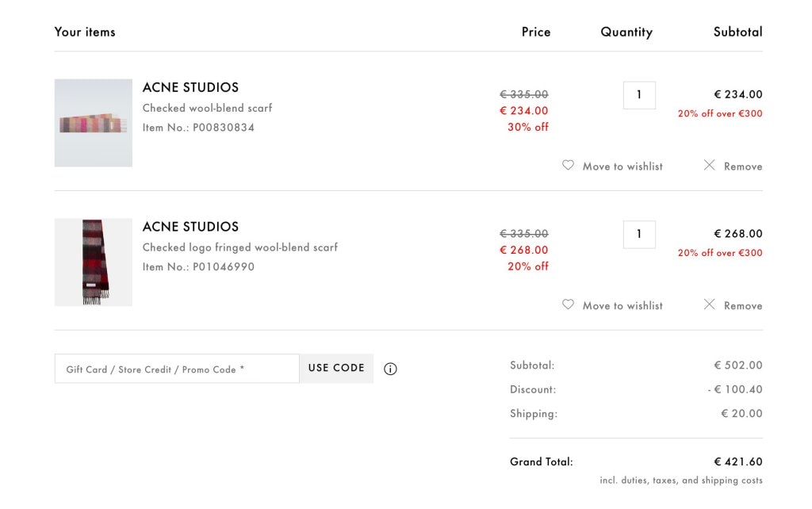Select the quantity box for item P01046990
Screen dimensions: 812x509
coord(639,235)
